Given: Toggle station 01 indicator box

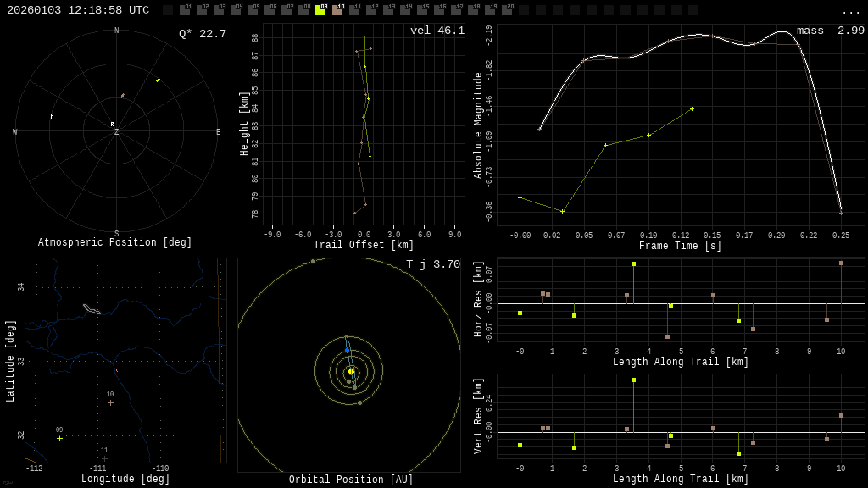Looking at the screenshot, I should coord(185,10).
